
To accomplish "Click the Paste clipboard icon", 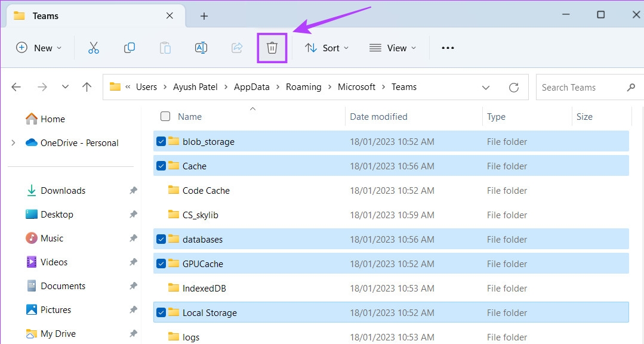I will click(165, 48).
